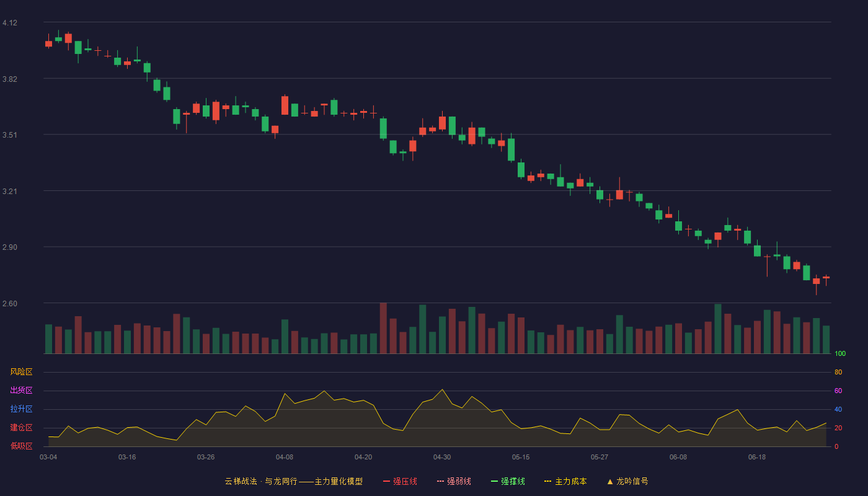The height and width of the screenshot is (496, 868).
Task: Select the first candlestick above 03-04
Action: 48,43
